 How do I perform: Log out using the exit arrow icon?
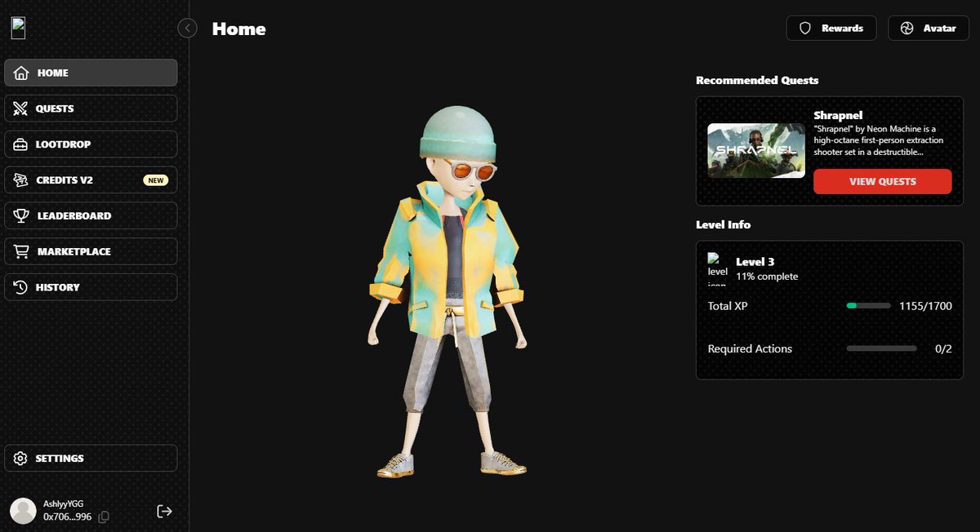coord(164,511)
